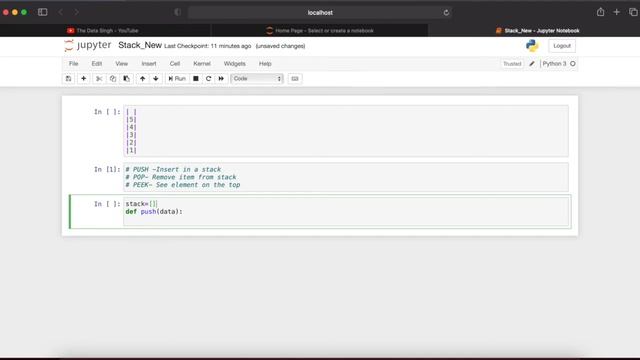Open the File menu
This screenshot has height=360, width=640.
point(73,64)
